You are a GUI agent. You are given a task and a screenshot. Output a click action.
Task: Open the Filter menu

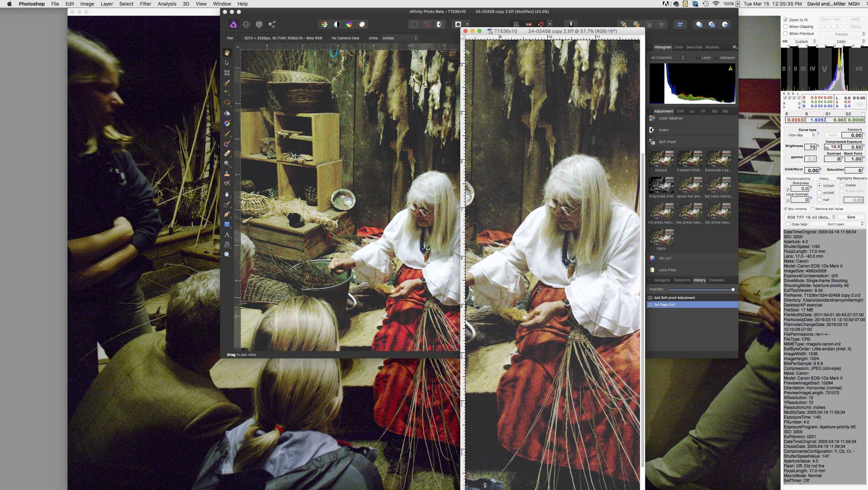coord(145,4)
